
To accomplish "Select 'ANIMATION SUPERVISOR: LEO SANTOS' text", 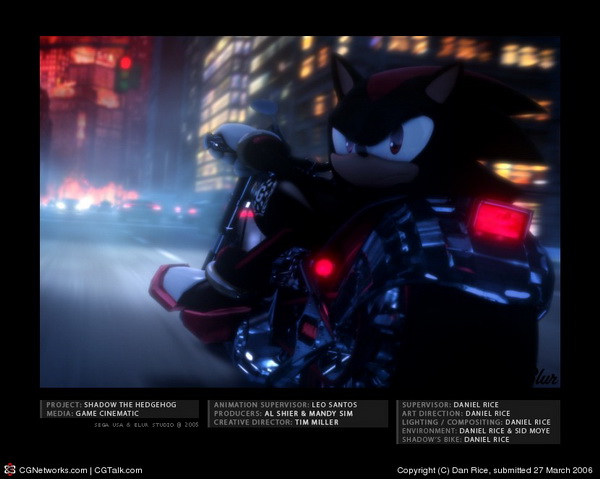I will 285,405.
